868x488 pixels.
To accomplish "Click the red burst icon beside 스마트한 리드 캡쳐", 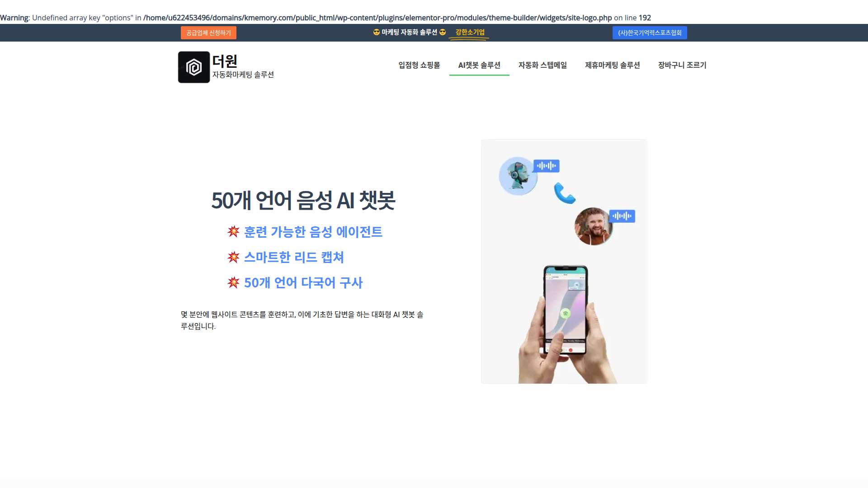I will click(x=233, y=257).
